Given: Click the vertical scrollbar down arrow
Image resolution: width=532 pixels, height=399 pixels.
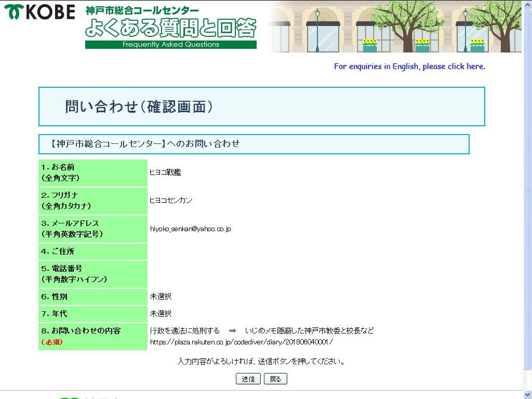Looking at the screenshot, I should click(x=527, y=395).
